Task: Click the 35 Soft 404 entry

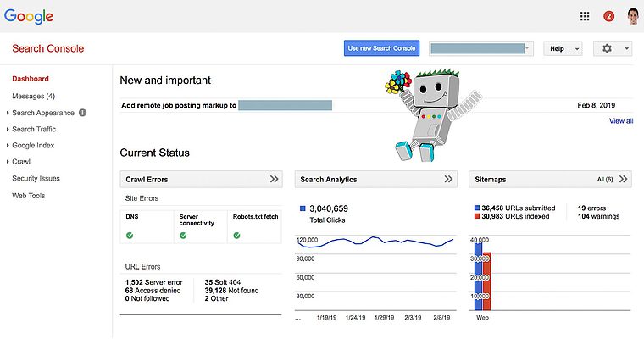Action: pos(223,282)
